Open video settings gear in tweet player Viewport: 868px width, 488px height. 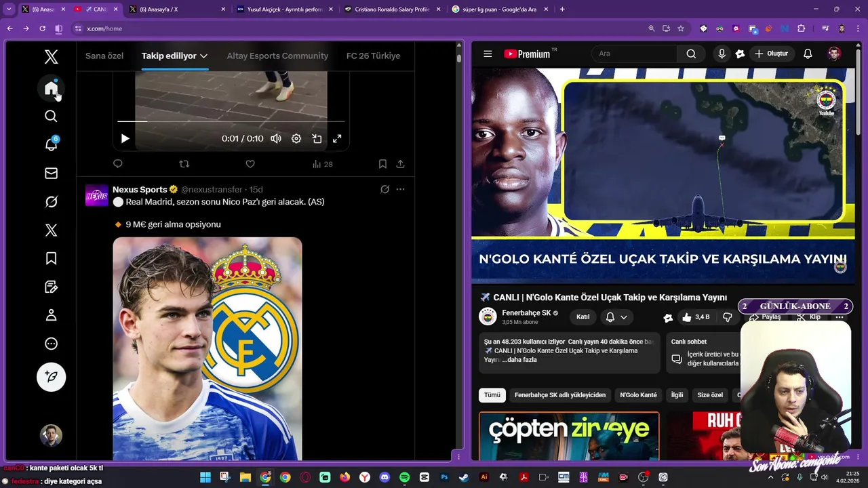pyautogui.click(x=296, y=138)
